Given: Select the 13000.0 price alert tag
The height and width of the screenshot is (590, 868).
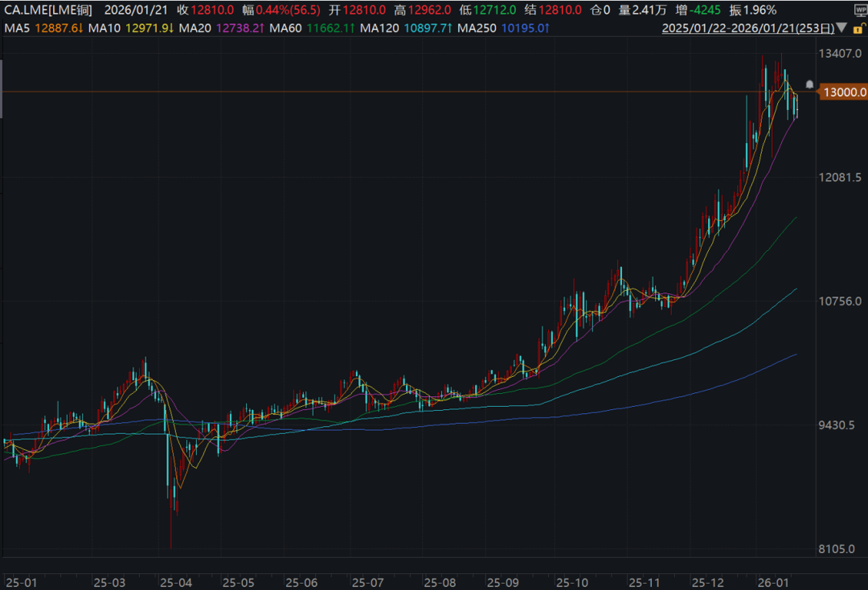Looking at the screenshot, I should (842, 92).
